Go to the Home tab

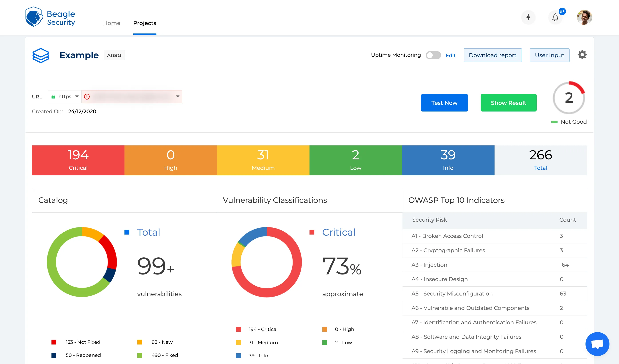point(112,23)
